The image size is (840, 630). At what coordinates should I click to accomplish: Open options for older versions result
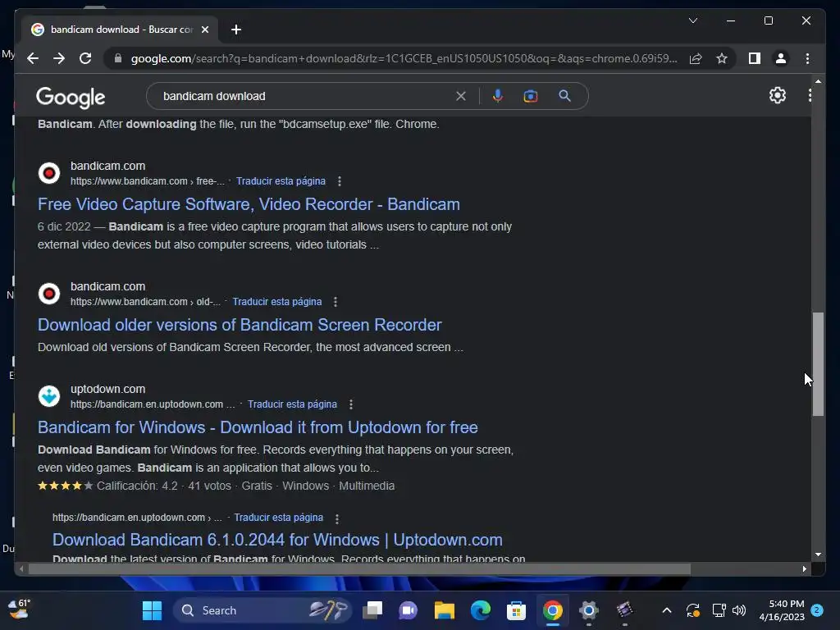pos(336,302)
